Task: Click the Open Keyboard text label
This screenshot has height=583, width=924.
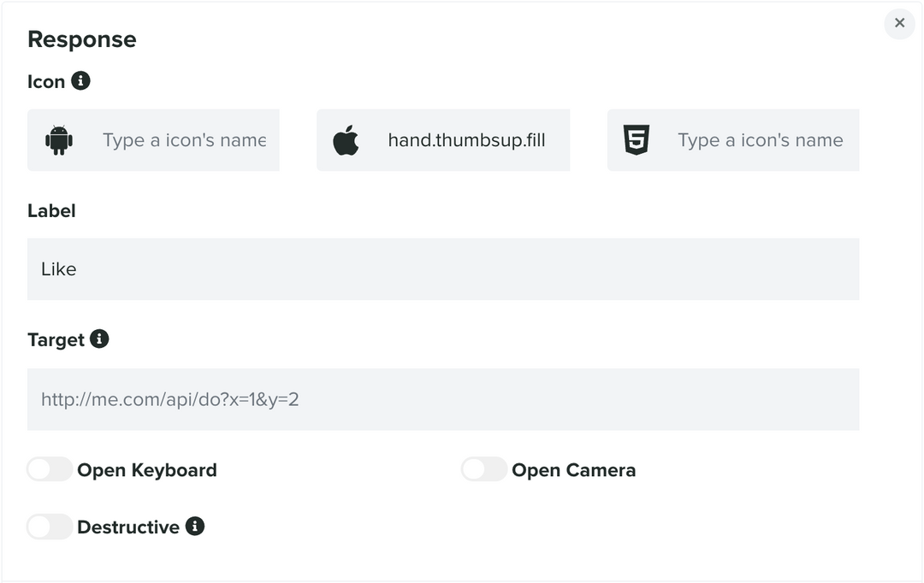Action: tap(147, 470)
